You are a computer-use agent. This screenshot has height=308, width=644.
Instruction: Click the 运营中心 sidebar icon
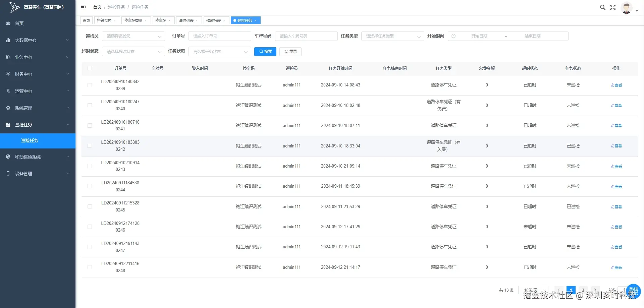(8, 91)
